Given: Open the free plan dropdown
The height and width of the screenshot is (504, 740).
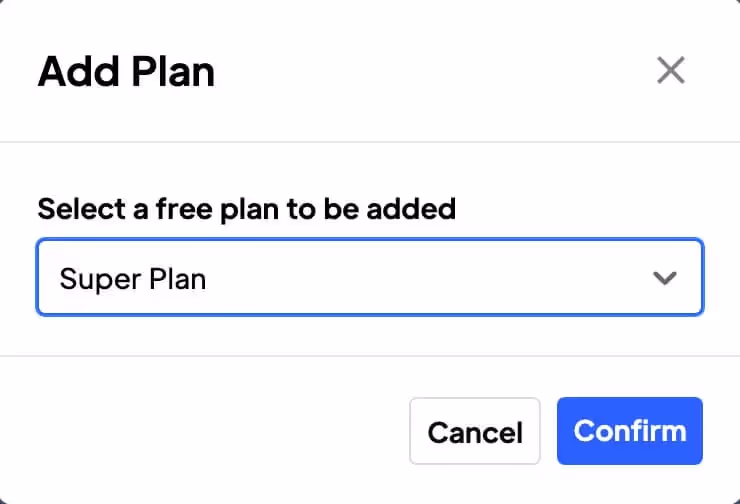Looking at the screenshot, I should (x=370, y=278).
